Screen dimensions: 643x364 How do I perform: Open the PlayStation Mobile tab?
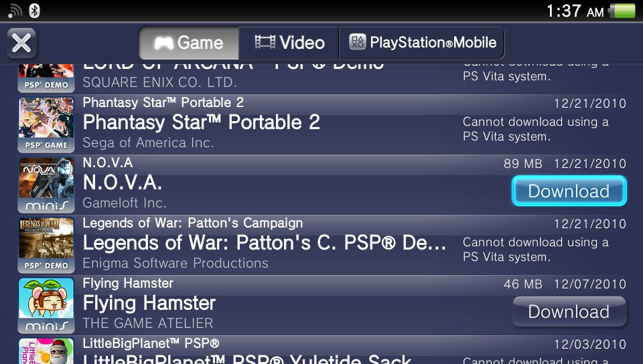[x=422, y=43]
